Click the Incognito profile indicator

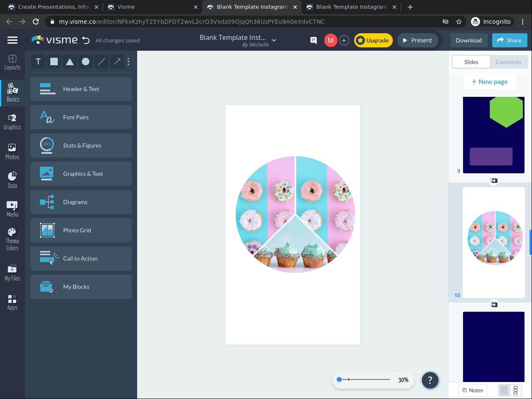[x=491, y=22]
